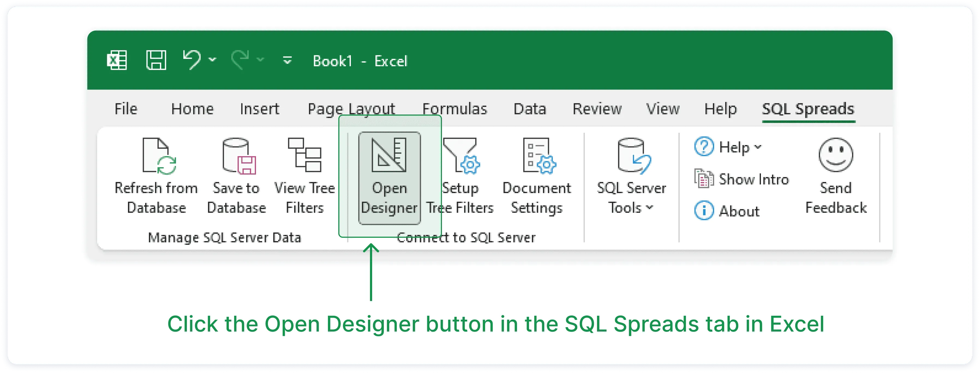Viewport: 980px width, 373px height.
Task: Switch to the Data tab
Action: click(530, 109)
